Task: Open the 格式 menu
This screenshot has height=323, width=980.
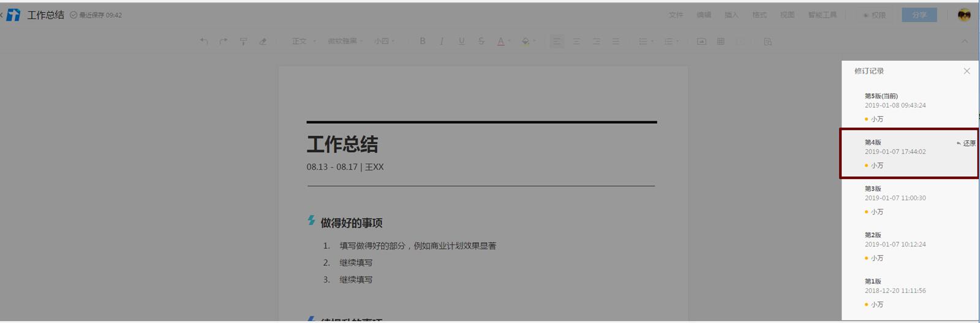Action: coord(759,15)
